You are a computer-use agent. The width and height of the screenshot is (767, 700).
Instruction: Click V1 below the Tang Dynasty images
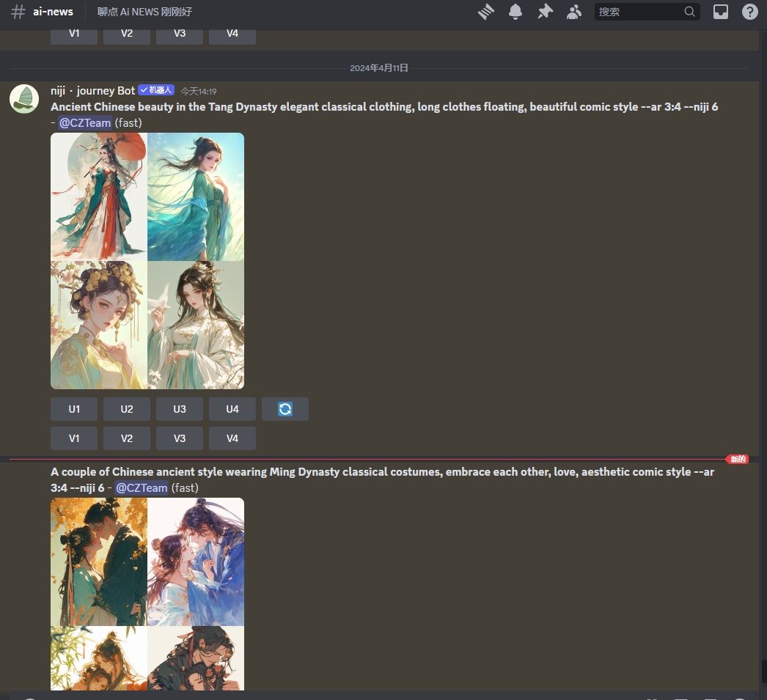point(74,438)
